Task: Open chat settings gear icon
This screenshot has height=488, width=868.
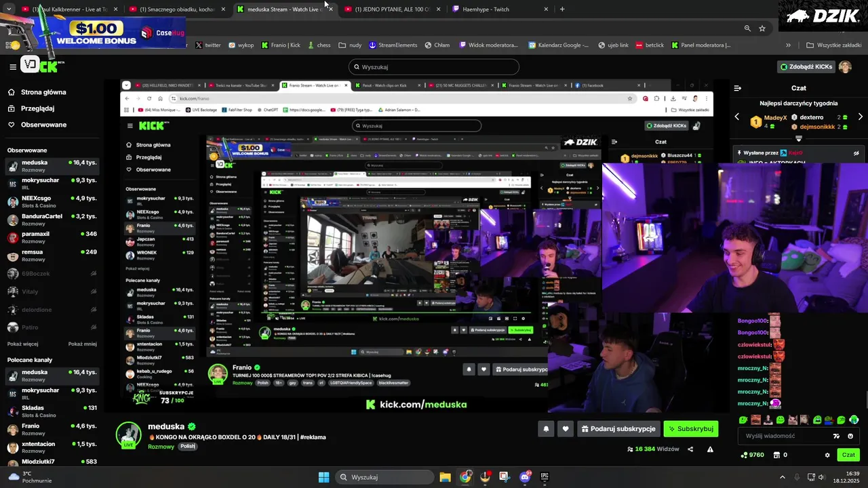Action: 827,455
